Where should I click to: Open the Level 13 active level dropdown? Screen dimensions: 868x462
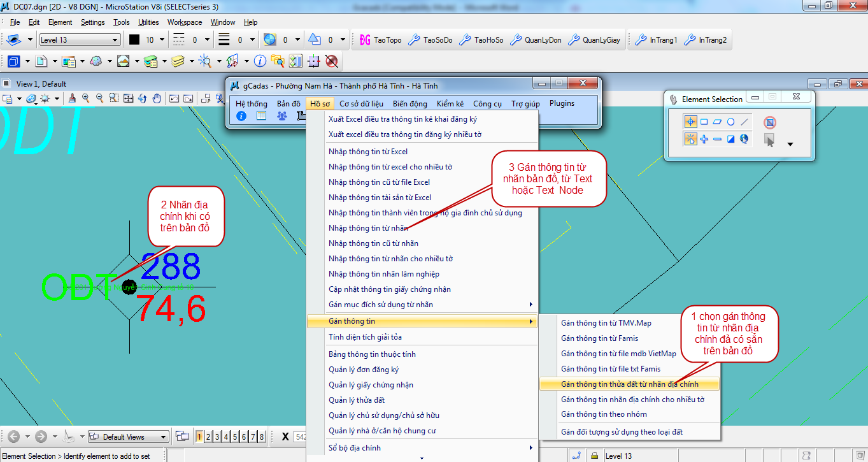[x=80, y=40]
